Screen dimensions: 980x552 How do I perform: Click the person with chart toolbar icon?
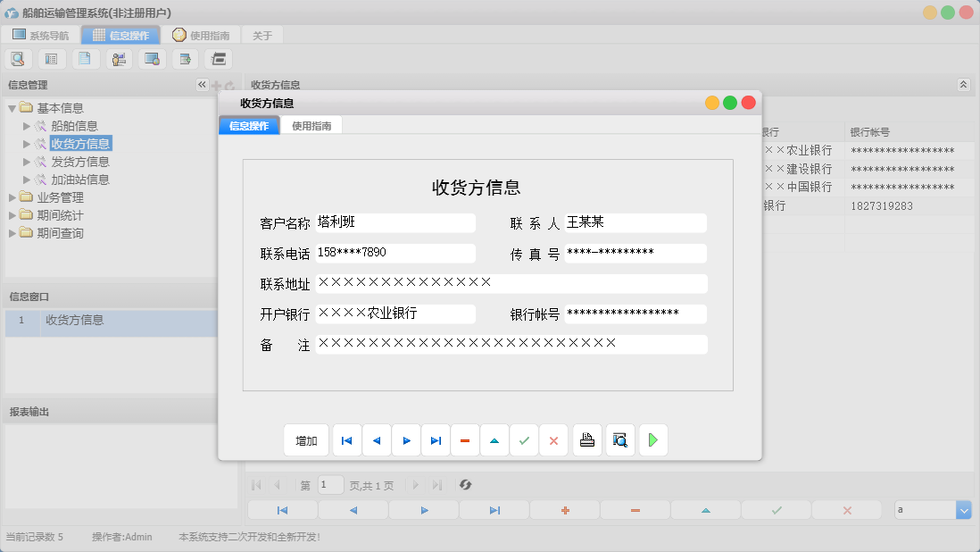click(118, 58)
